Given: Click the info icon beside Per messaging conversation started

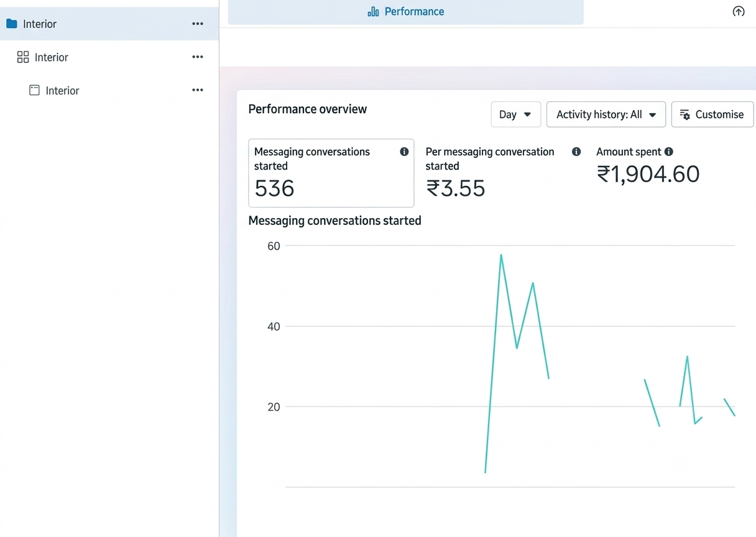Looking at the screenshot, I should tap(576, 152).
